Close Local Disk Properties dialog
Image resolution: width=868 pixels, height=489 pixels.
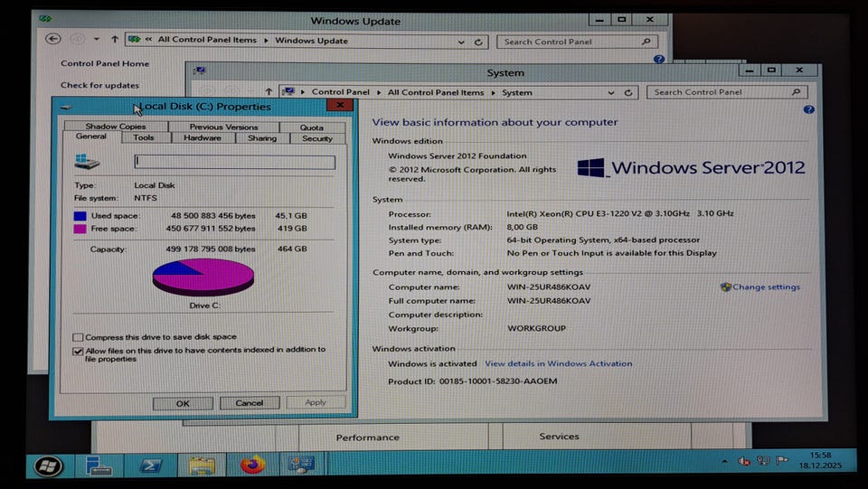[340, 105]
